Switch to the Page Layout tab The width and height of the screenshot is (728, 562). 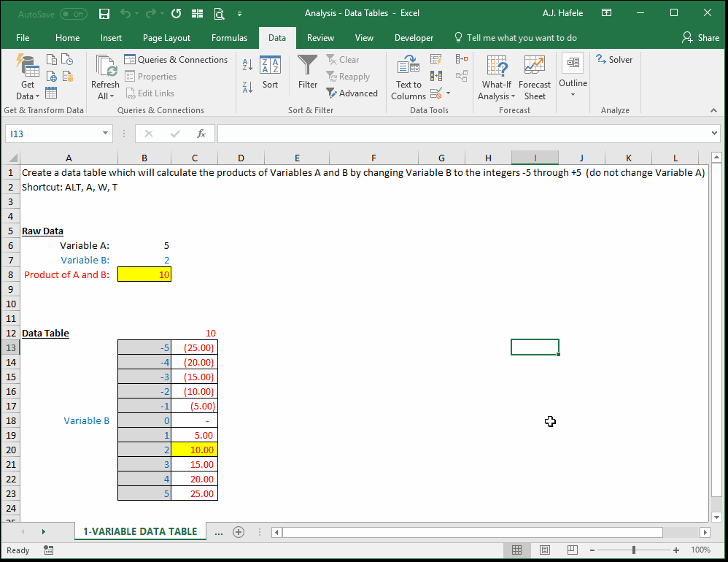[166, 38]
